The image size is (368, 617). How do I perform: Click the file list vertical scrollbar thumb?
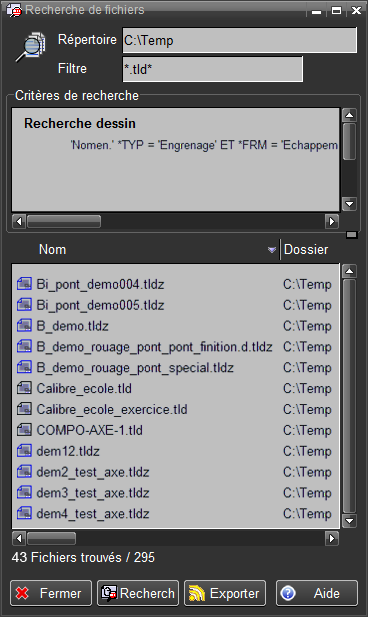pyautogui.click(x=349, y=395)
